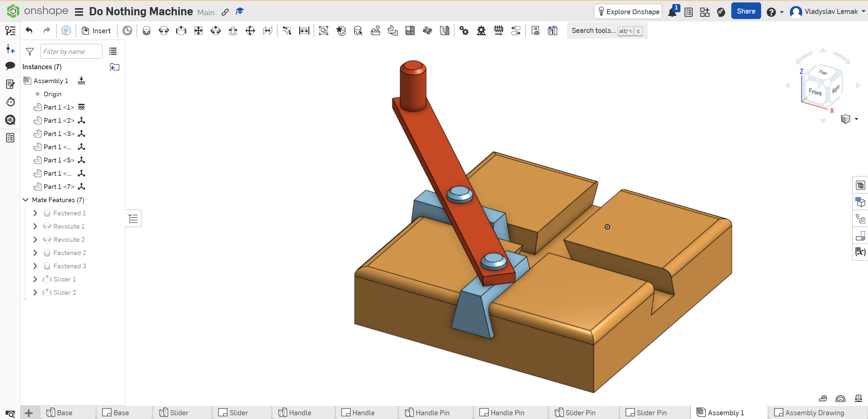Toggle the instance list view icon
This screenshot has width=868, height=419.
click(113, 52)
